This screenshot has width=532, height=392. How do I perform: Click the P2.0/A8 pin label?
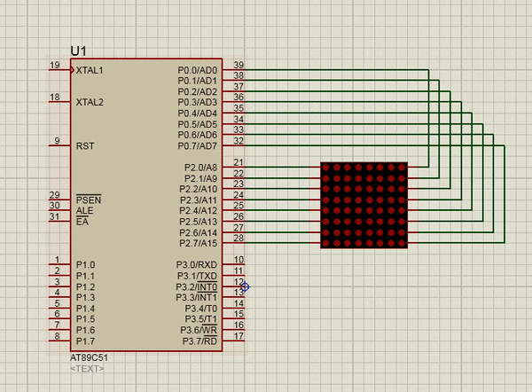[200, 168]
